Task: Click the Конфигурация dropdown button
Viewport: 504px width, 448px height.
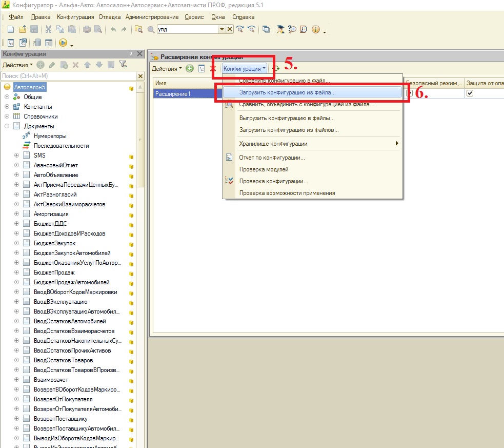Action: coord(245,68)
